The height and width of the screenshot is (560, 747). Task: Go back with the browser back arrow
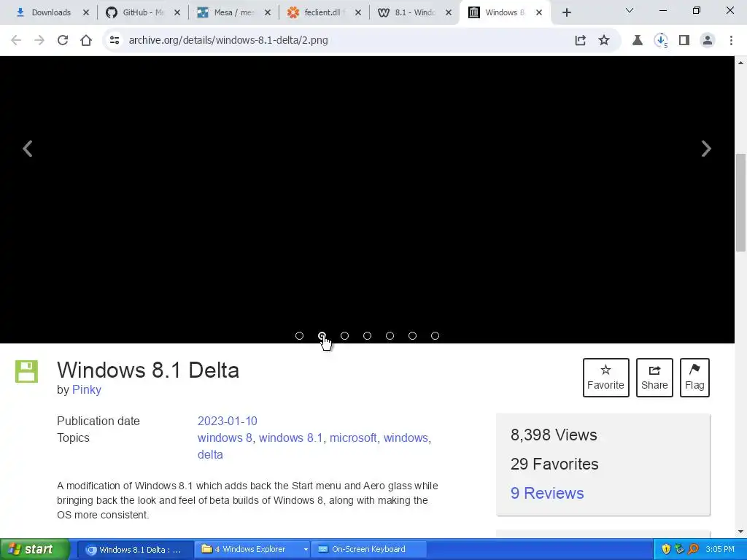point(16,41)
